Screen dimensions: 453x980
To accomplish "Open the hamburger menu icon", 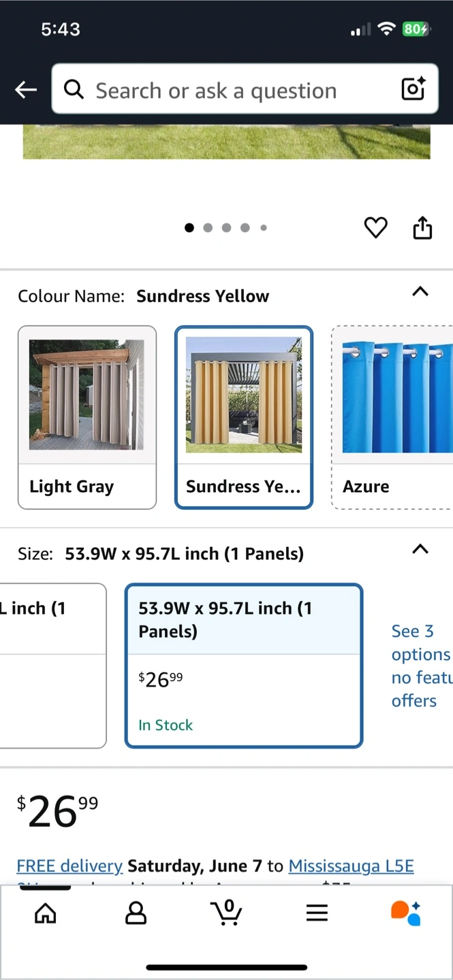I will pyautogui.click(x=317, y=913).
